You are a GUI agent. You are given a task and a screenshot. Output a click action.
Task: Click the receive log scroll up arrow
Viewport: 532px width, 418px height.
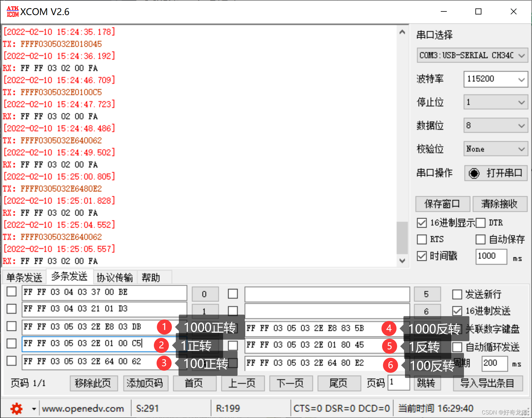pyautogui.click(x=402, y=32)
